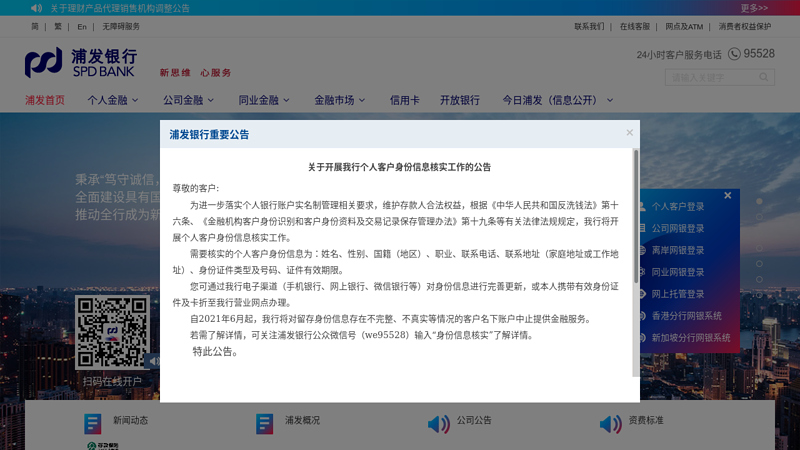Click the QR code for online account opening
The image size is (800, 450).
pyautogui.click(x=112, y=332)
